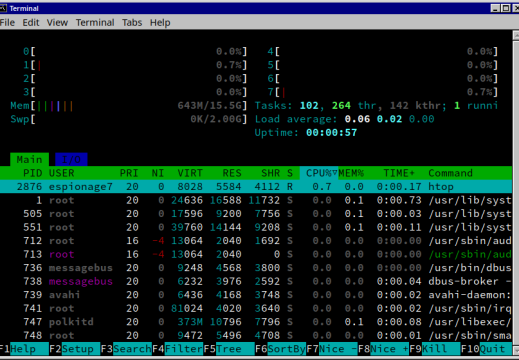519x360 pixels.
Task: Sort by the TIME+ column header
Action: pyautogui.click(x=399, y=173)
